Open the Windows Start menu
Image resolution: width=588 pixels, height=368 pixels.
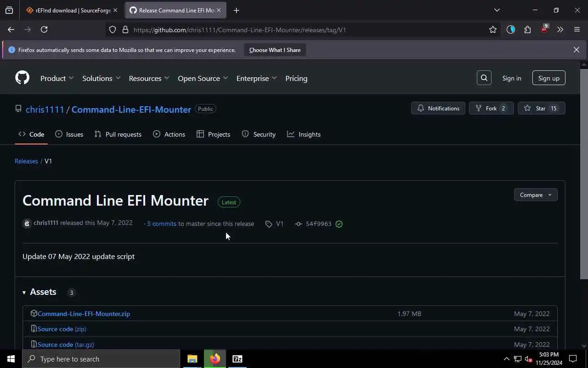coord(11,359)
